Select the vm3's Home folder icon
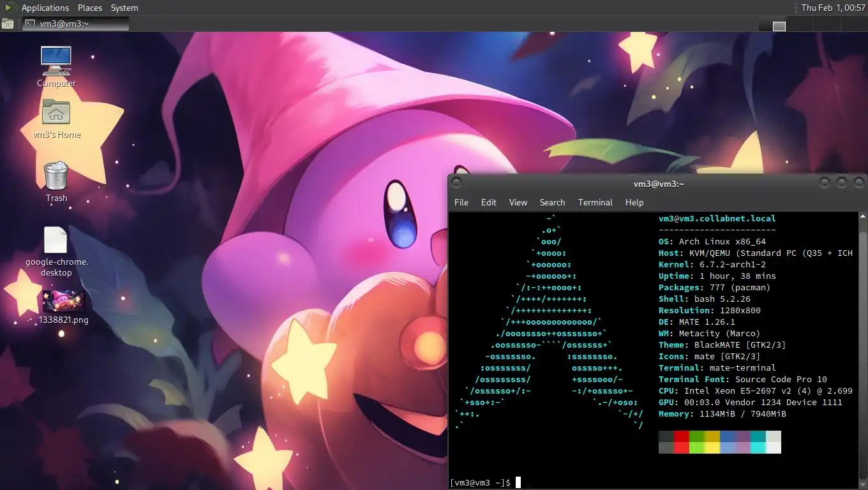 pyautogui.click(x=56, y=113)
